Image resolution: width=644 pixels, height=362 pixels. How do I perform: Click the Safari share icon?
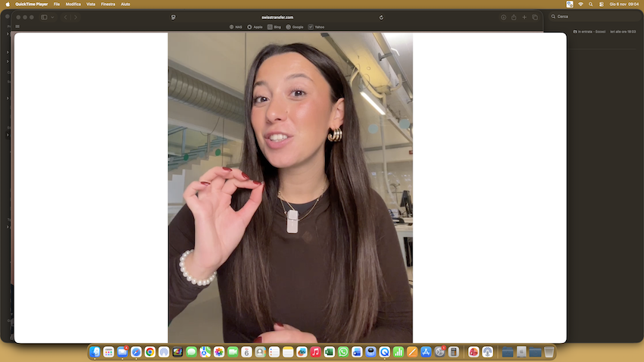point(514,17)
